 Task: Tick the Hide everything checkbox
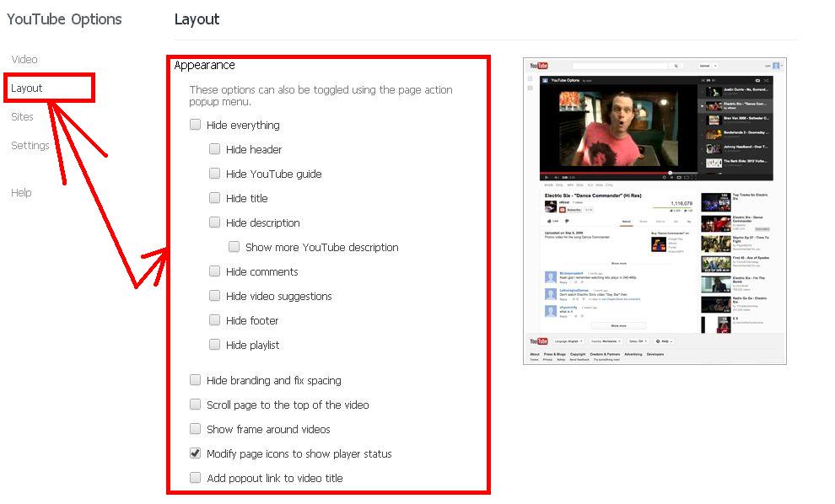tap(196, 125)
